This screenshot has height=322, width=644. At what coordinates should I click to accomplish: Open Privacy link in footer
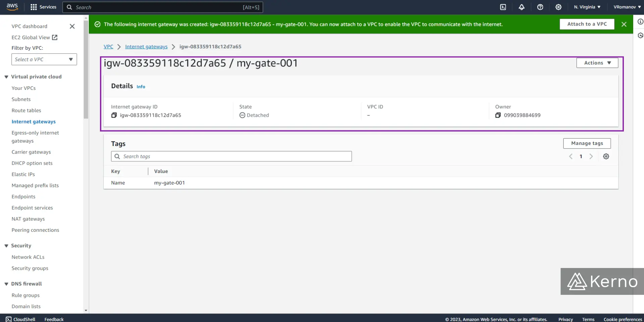(x=566, y=319)
